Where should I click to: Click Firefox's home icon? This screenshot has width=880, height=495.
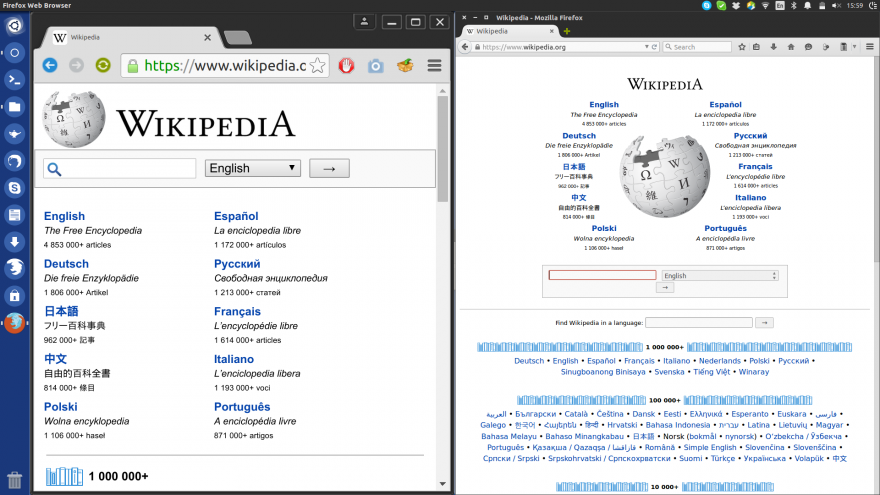point(791,47)
